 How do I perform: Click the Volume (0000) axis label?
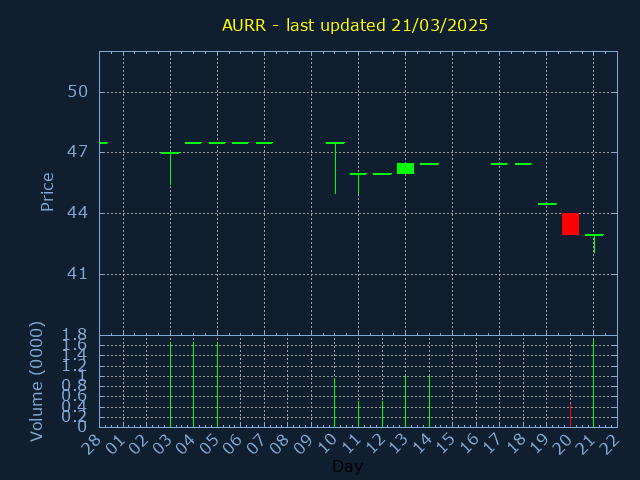coord(37,382)
